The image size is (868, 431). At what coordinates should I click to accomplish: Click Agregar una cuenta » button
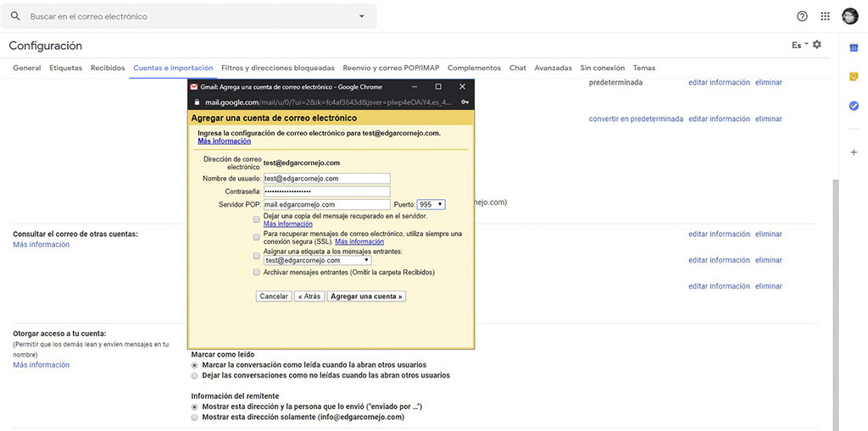[366, 296]
